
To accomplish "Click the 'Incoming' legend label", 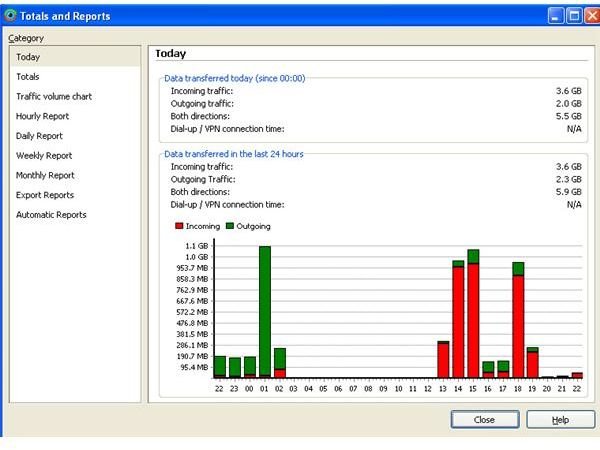I will pos(203,226).
